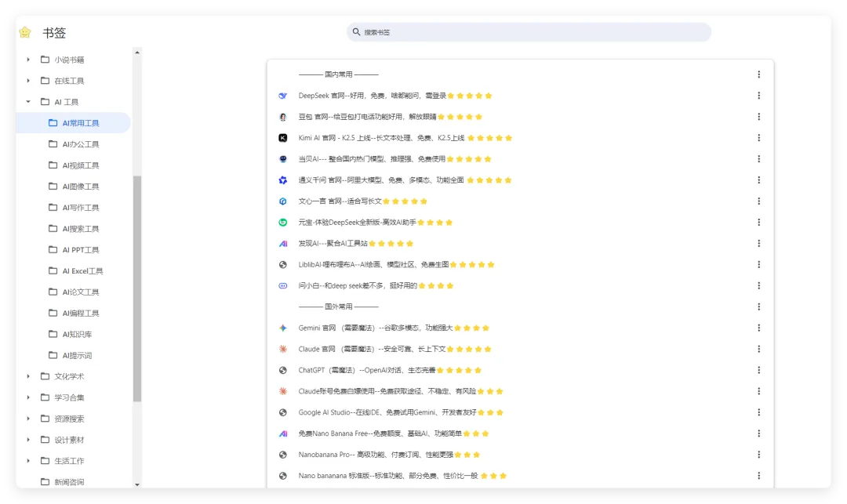Select the AI图像工具 folder

(74, 187)
